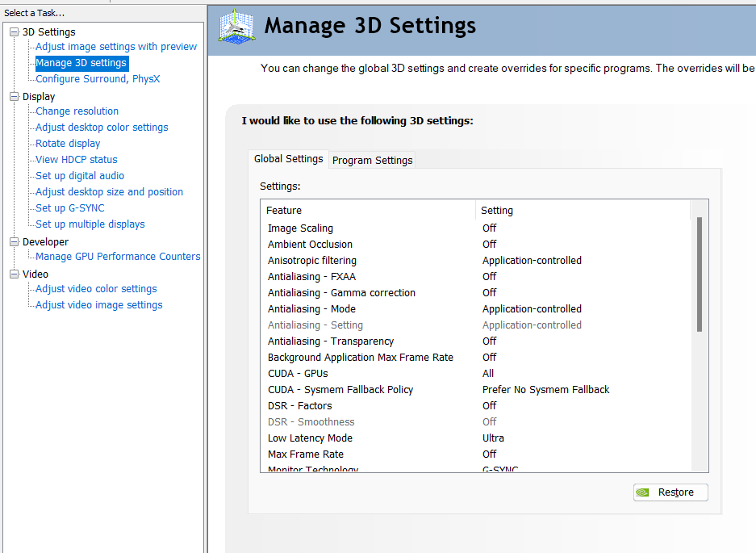The width and height of the screenshot is (756, 553).
Task: Click the Manage 3D Settings header icon
Action: (236, 27)
